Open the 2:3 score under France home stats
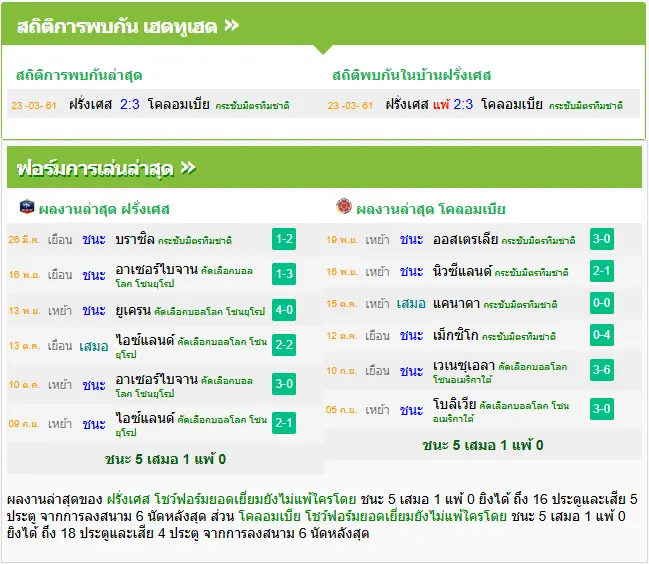The width and height of the screenshot is (649, 564). tap(463, 104)
